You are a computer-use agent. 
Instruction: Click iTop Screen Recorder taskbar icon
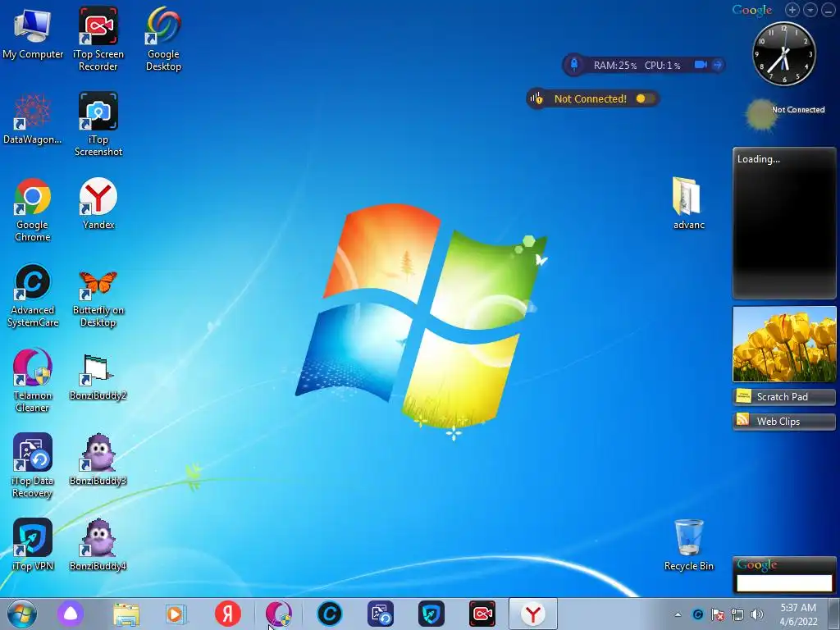[482, 614]
